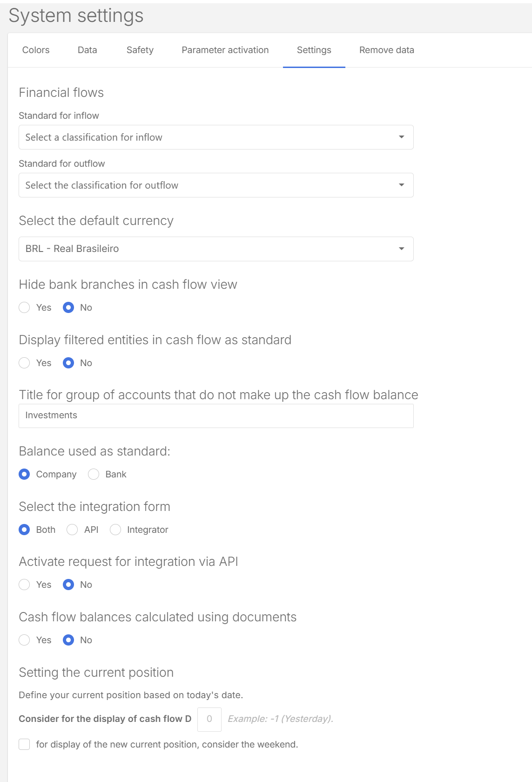The image size is (532, 782).
Task: Select Yes for hiding bank branches
Action: 25,307
